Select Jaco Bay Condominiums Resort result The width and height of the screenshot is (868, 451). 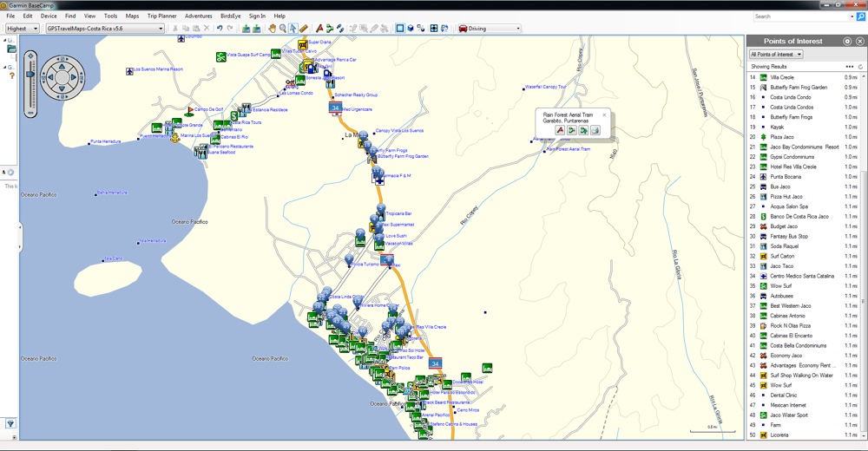point(804,147)
